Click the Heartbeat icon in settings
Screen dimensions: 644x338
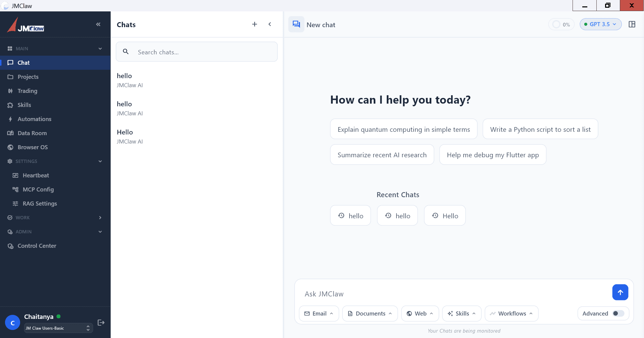coord(15,175)
